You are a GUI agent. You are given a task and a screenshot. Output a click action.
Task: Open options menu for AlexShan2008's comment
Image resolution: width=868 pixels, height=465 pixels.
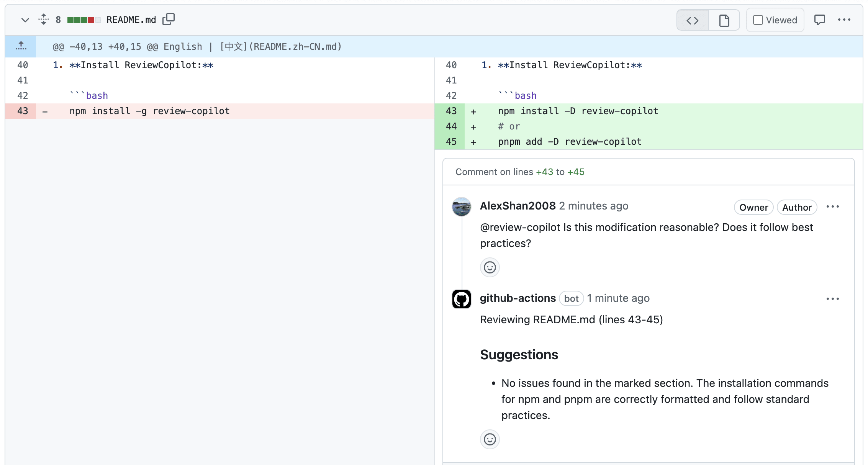(832, 207)
